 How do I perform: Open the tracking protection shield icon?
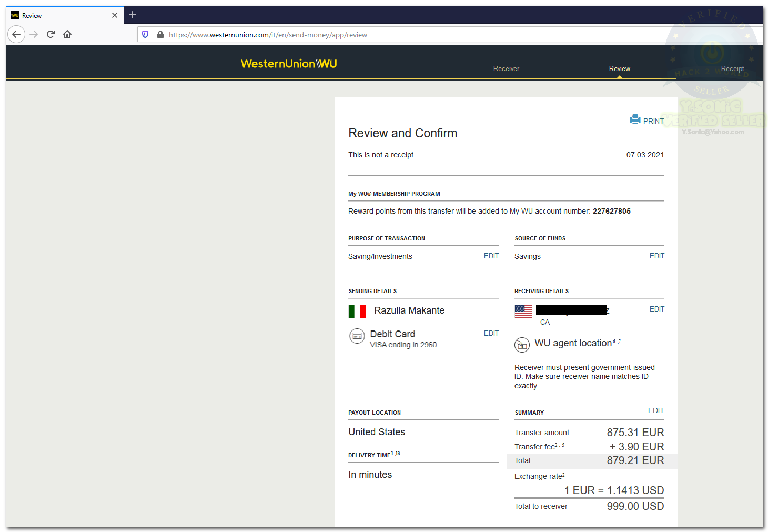145,34
